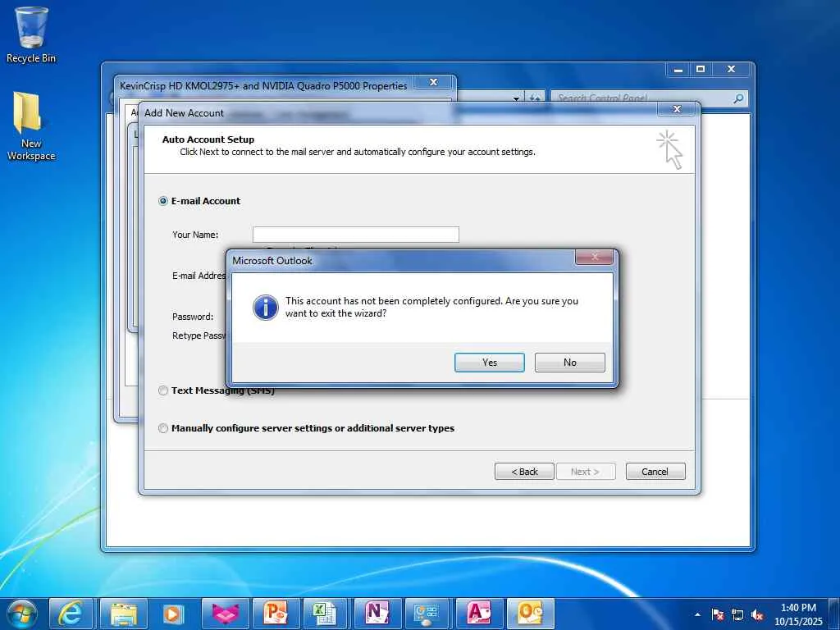Open Access from the taskbar

(479, 614)
